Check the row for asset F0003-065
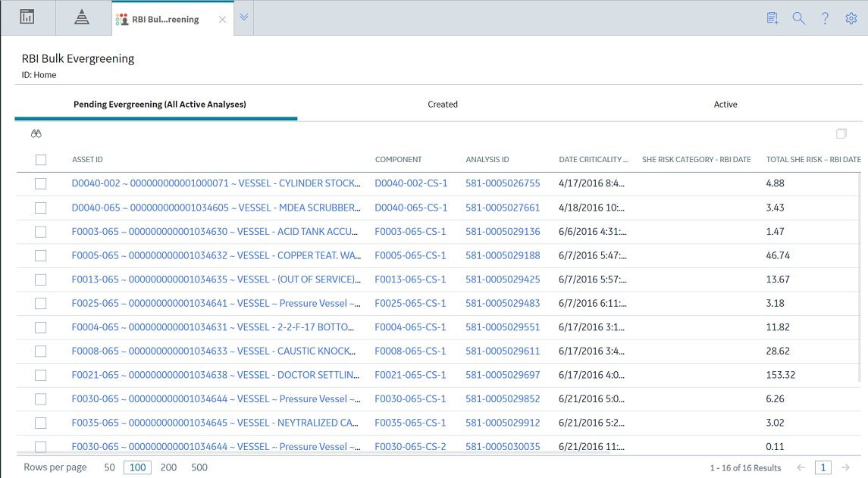Viewport: 868px width, 478px height. 41,232
